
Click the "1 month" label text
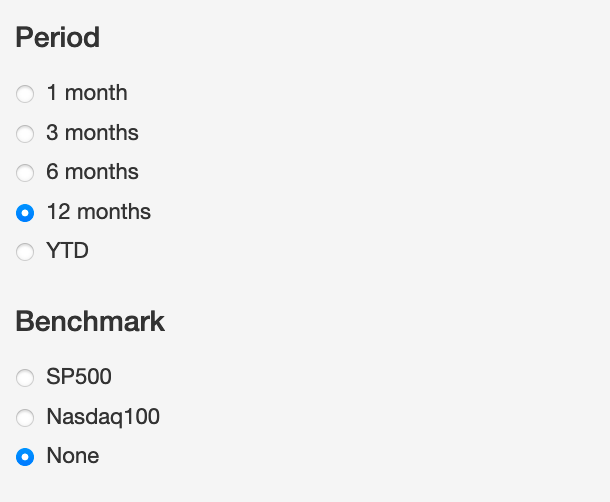click(87, 93)
